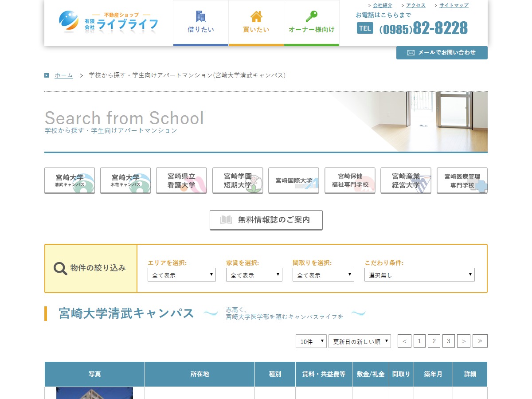This screenshot has height=399, width=532.
Task: Open the 家賃を選択 dropdown
Action: [x=254, y=275]
